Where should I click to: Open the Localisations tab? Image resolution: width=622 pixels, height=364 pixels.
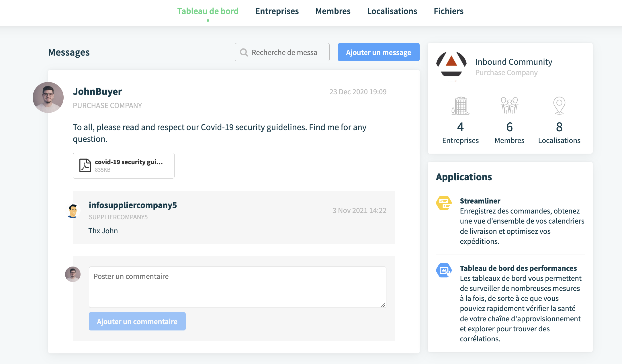click(x=392, y=11)
